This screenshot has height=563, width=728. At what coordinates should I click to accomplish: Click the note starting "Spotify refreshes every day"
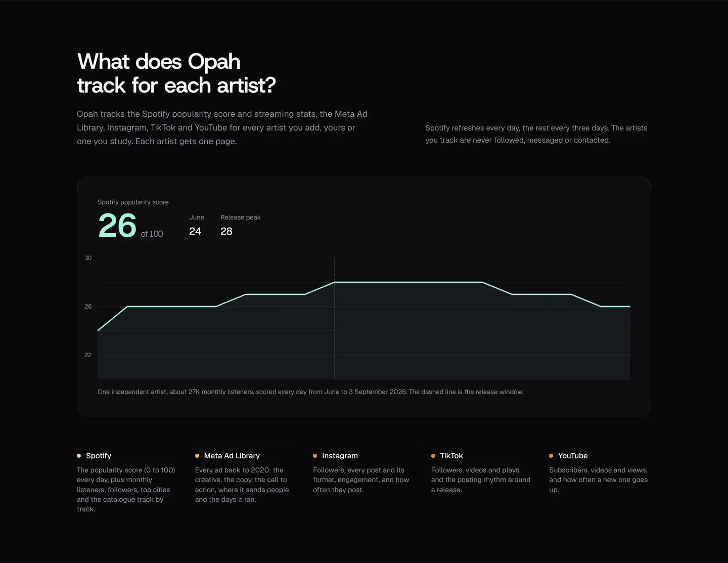(536, 134)
